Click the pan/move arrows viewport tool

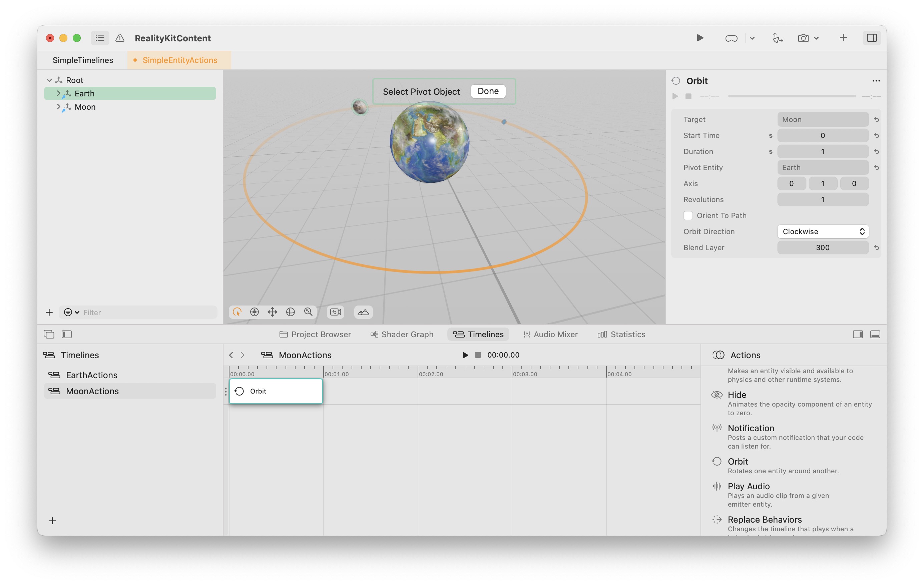pos(272,312)
